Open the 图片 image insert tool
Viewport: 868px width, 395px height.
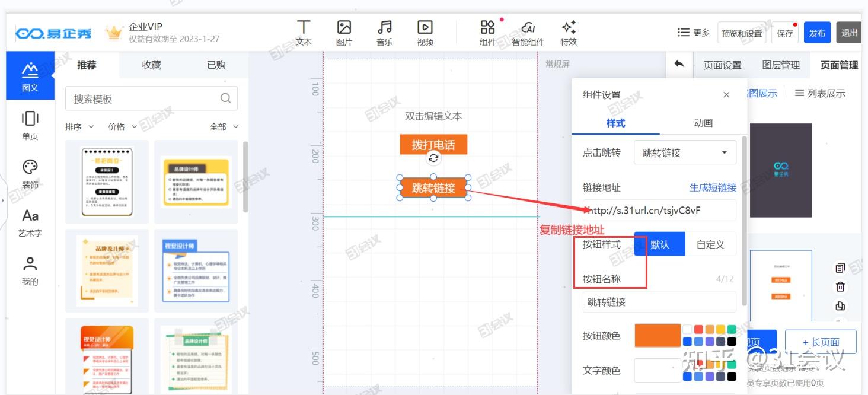pos(344,33)
